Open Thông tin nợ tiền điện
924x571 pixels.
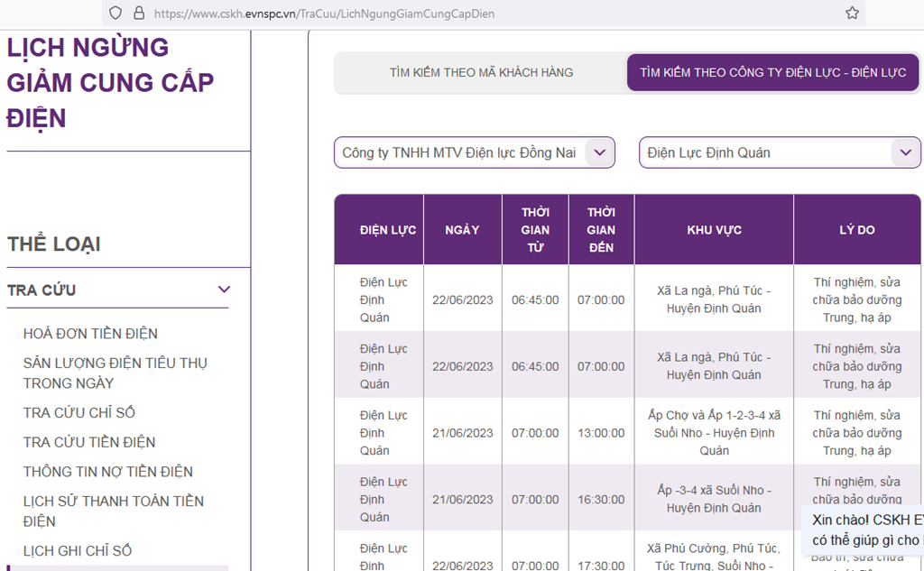[x=108, y=472]
